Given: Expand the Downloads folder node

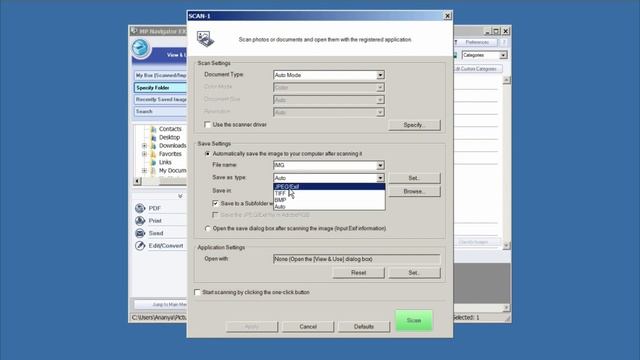Looking at the screenshot, I should (x=144, y=146).
